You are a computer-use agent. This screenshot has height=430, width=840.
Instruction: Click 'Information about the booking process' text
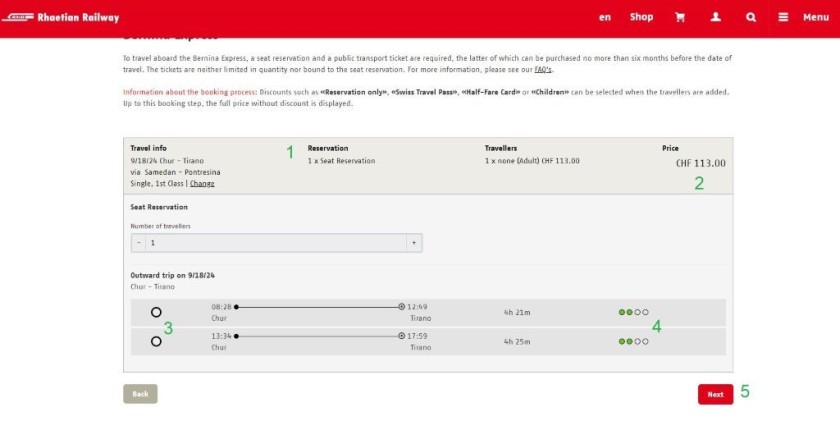point(190,92)
